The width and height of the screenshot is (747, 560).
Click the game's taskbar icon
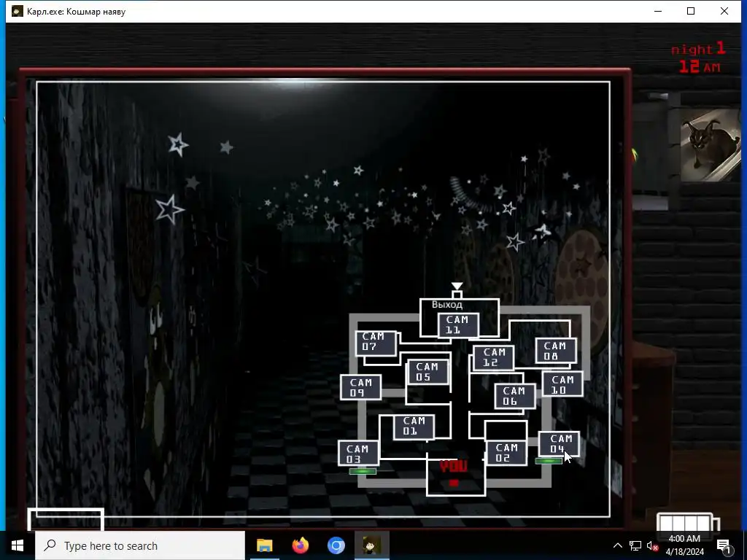371,545
